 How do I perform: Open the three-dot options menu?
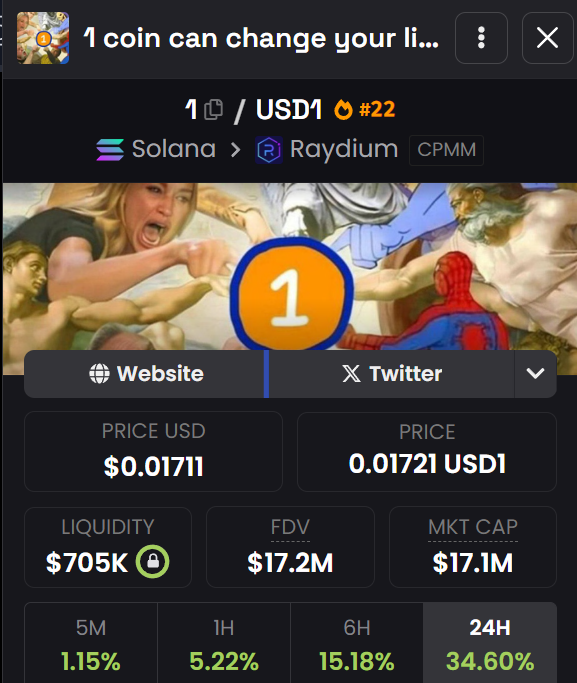(481, 38)
